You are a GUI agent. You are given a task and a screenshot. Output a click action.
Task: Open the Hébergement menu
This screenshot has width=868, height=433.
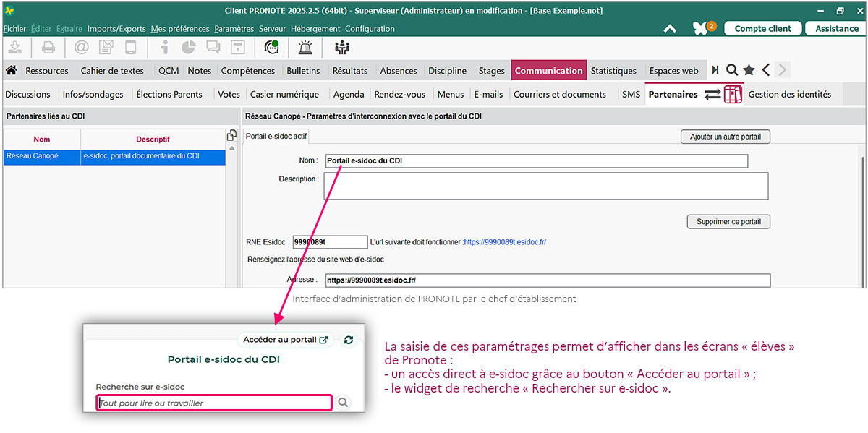pyautogui.click(x=315, y=29)
